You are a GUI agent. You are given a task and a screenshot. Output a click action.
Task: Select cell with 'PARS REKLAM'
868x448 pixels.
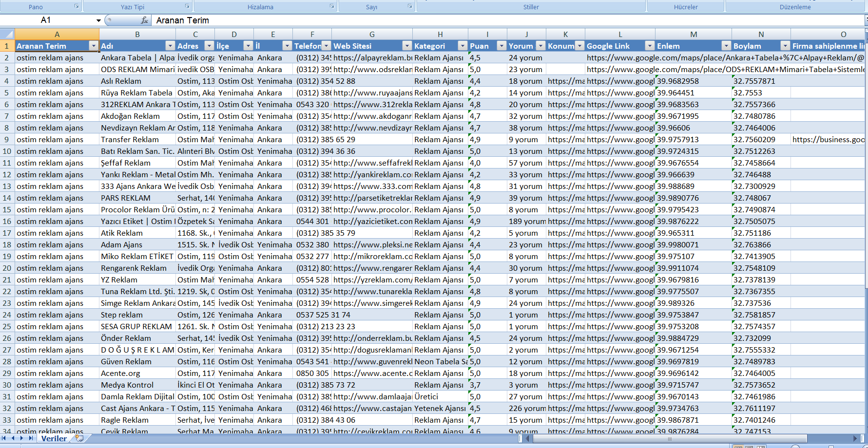tap(137, 198)
